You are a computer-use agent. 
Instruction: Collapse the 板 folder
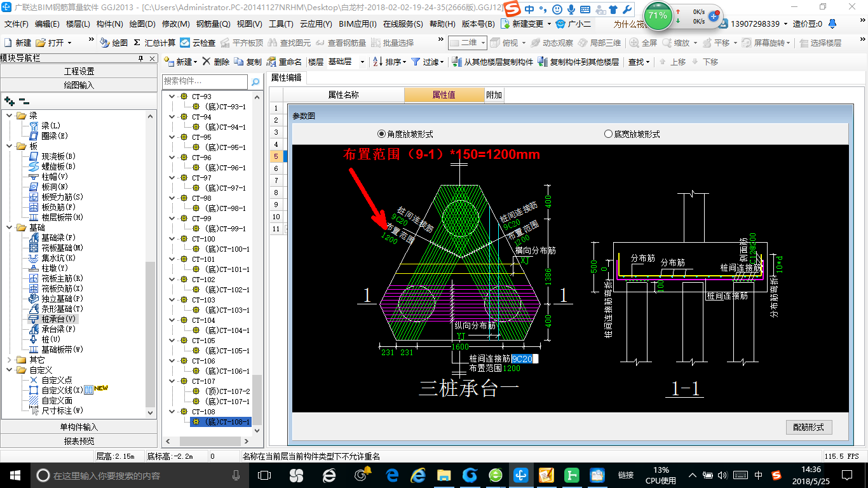tap(9, 146)
